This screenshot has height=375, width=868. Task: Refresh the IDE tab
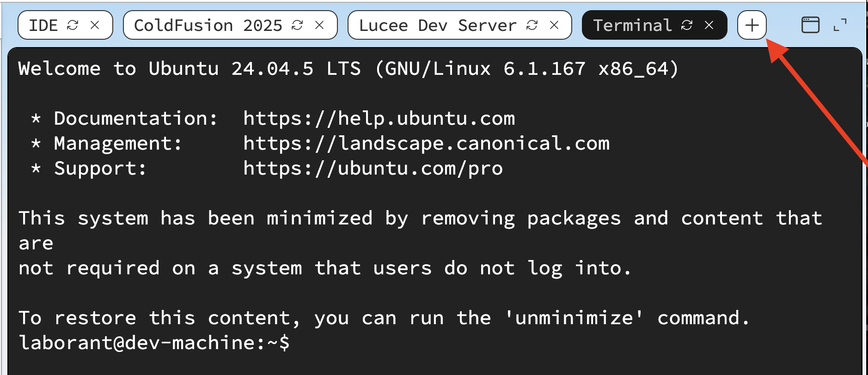pos(73,25)
